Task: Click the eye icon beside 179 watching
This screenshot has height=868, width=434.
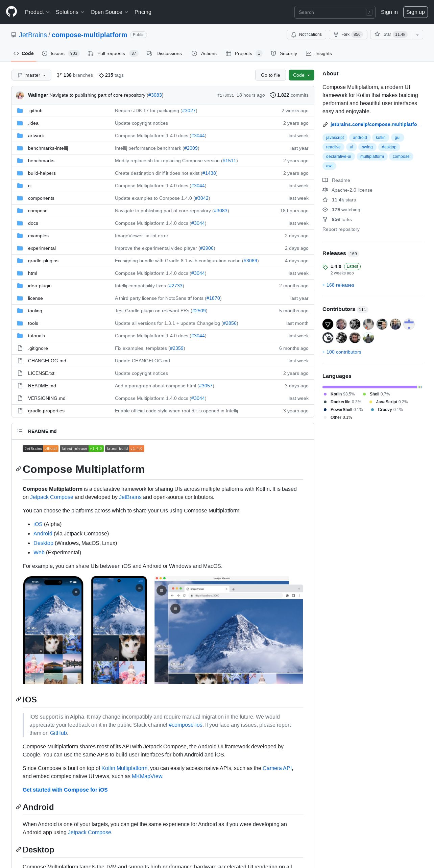Action: click(x=325, y=210)
